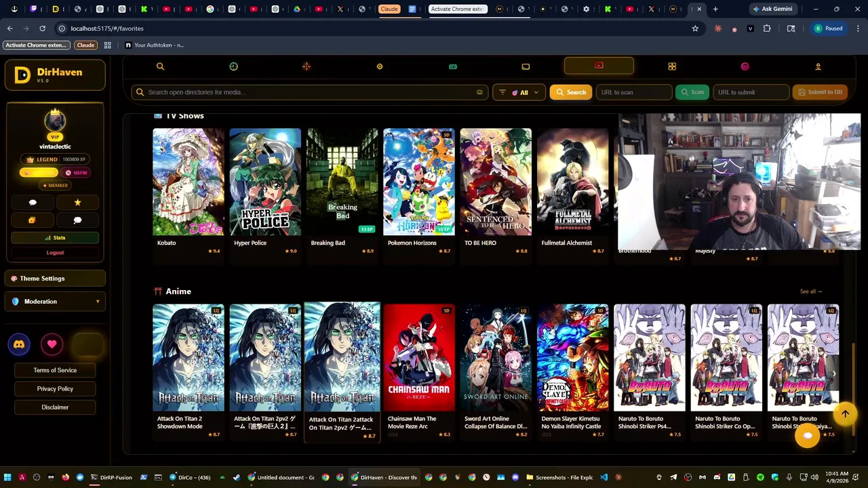Viewport: 868px width, 488px height.
Task: Click the DirHaven logo
Action: [55, 75]
